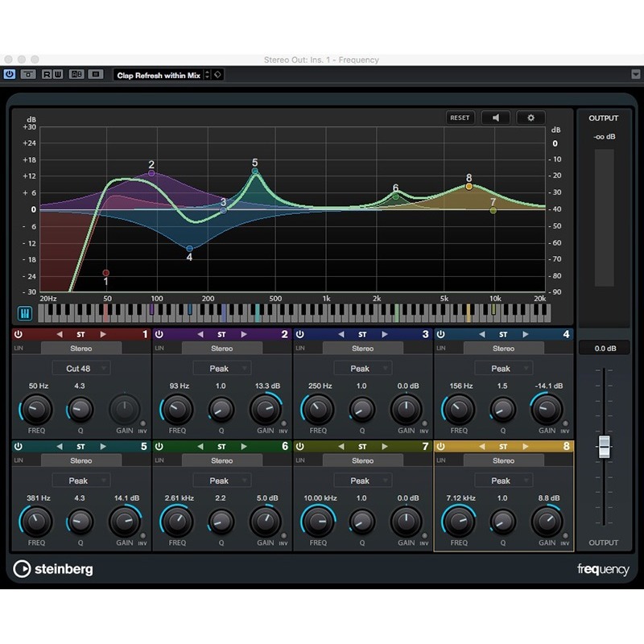Click band 6 LIN linear phase button
This screenshot has width=644, height=644.
coord(159,460)
